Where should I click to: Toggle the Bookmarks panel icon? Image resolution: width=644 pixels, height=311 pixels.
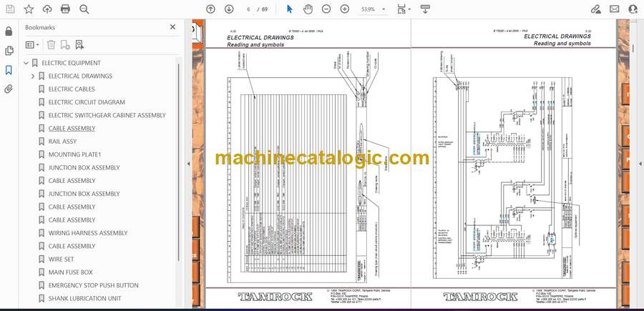point(9,70)
